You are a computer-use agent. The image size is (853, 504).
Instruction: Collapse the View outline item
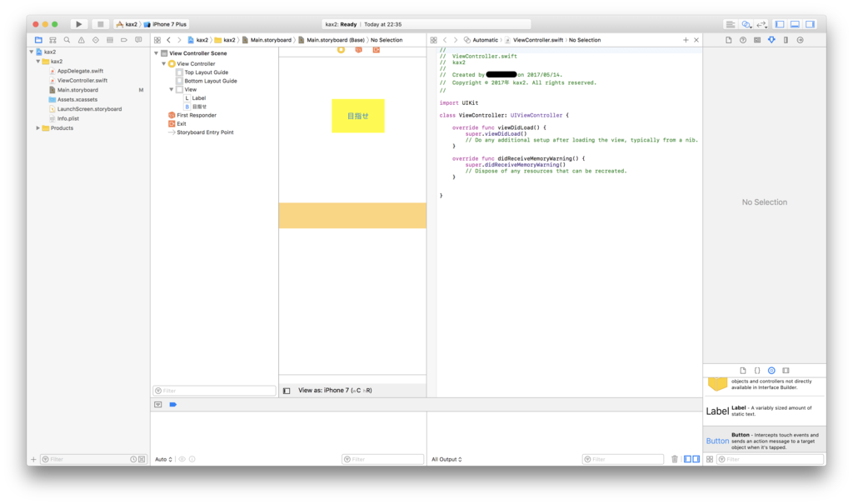click(172, 89)
